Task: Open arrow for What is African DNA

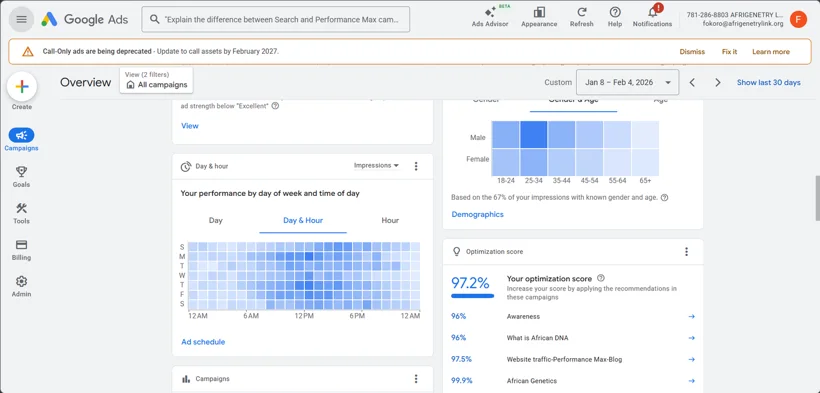Action: pyautogui.click(x=691, y=338)
